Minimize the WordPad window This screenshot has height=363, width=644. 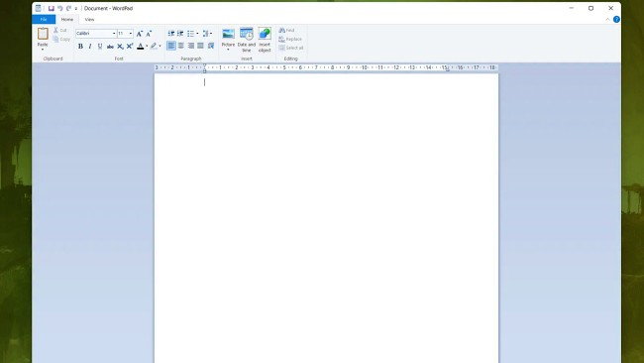point(572,8)
